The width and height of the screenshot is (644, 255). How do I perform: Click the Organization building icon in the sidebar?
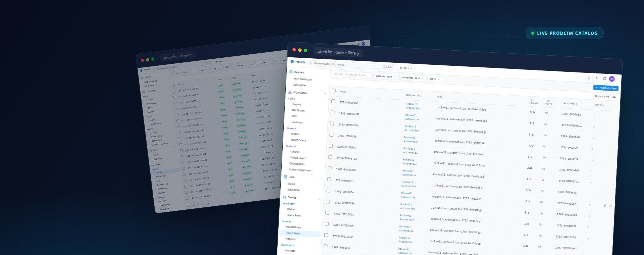290,92
